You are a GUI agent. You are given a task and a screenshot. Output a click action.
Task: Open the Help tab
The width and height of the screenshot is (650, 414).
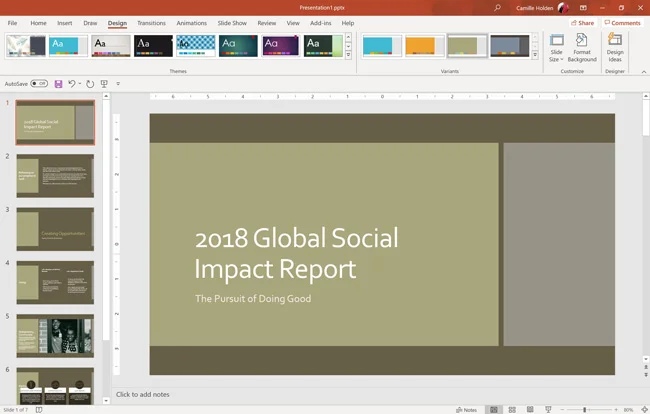coord(348,23)
